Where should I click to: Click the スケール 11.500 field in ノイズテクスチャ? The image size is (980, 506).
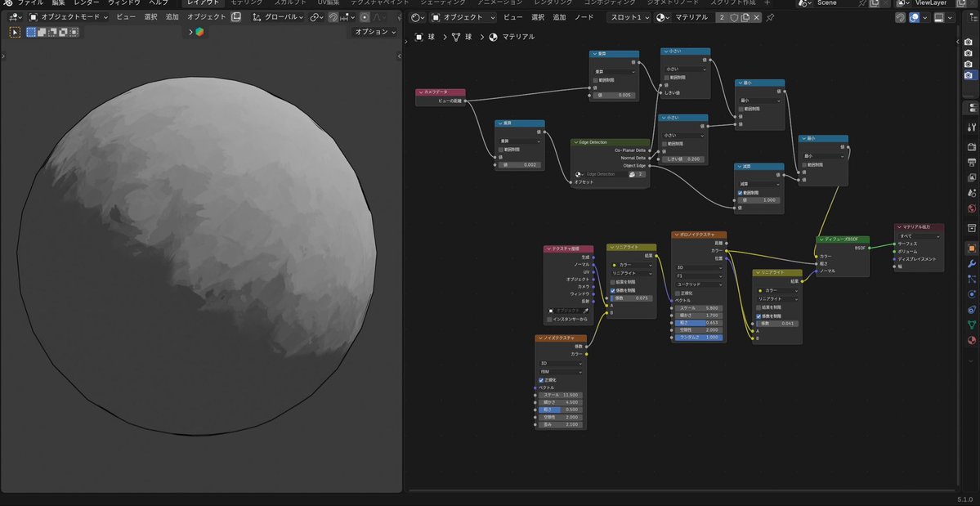[561, 396]
